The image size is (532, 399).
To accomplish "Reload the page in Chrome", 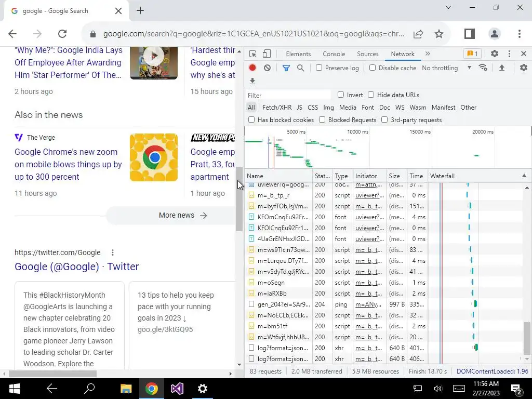I will point(62,34).
